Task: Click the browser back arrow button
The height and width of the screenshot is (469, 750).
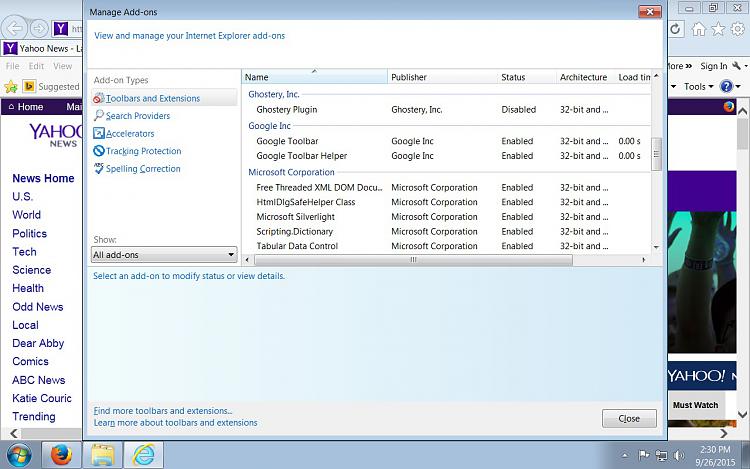Action: (14, 29)
